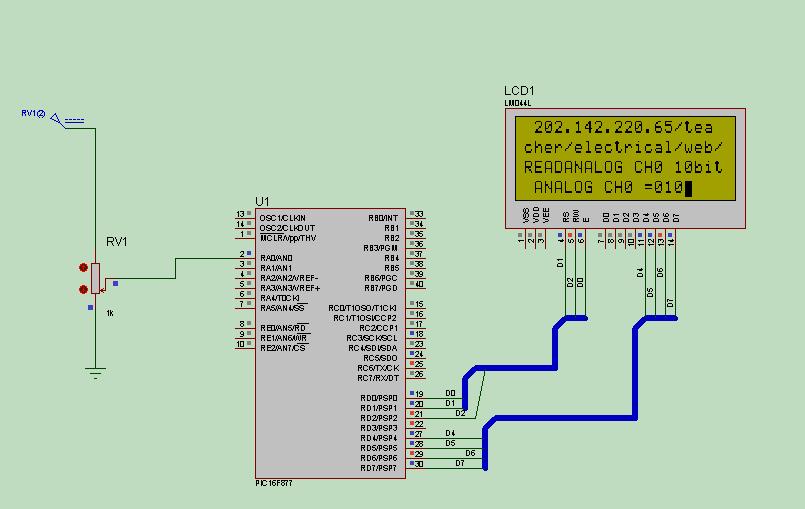Click the RV1(2) probe label
Screen dimensions: 805x509
(33, 114)
